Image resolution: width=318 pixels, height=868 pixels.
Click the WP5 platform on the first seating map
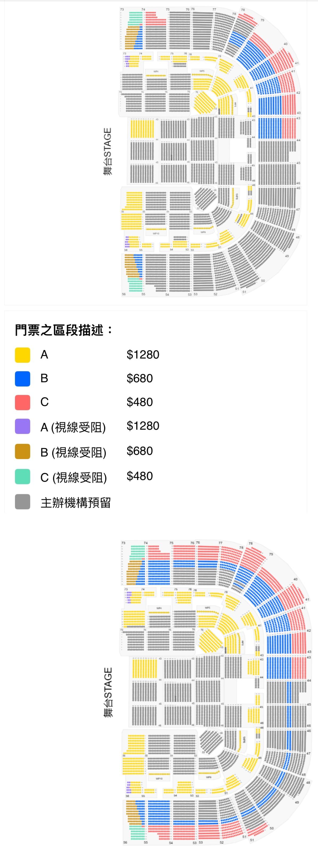click(x=202, y=71)
